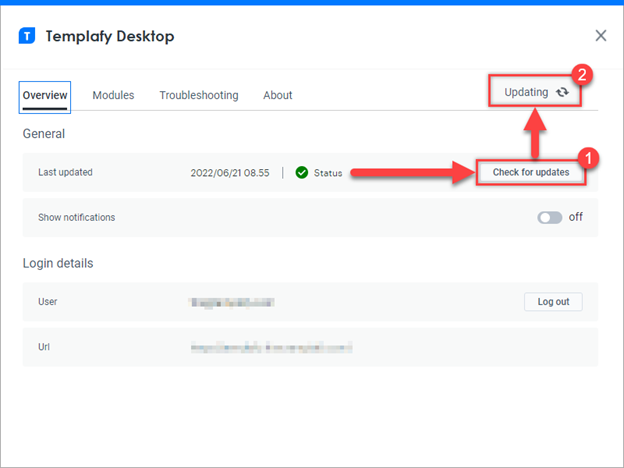Click the Updating status text
The image size is (624, 468).
point(526,92)
